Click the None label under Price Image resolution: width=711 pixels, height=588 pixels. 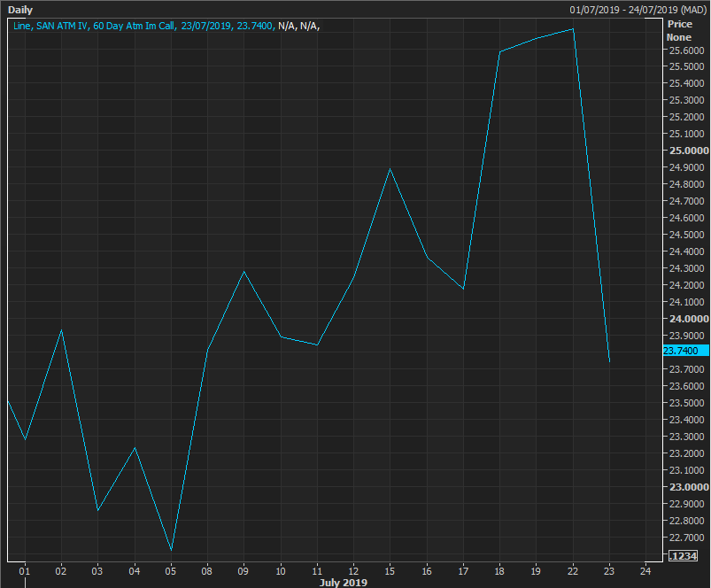[x=679, y=37]
